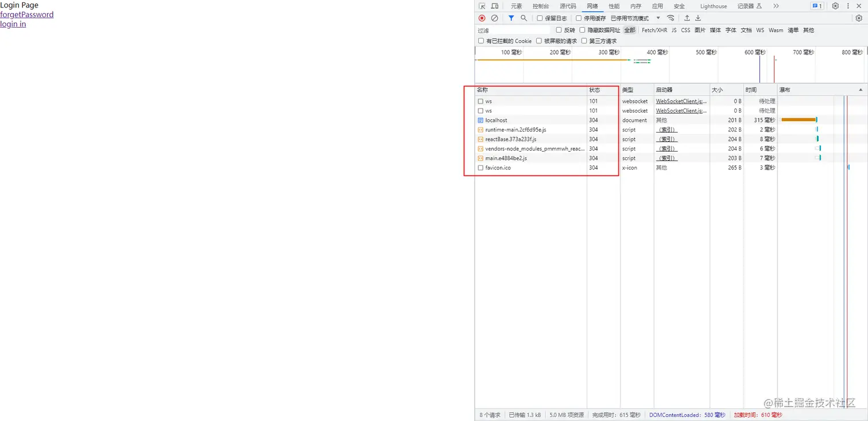The image size is (868, 421).
Task: Open WebSocketClient.js initiator of first ws row
Action: [x=681, y=101]
